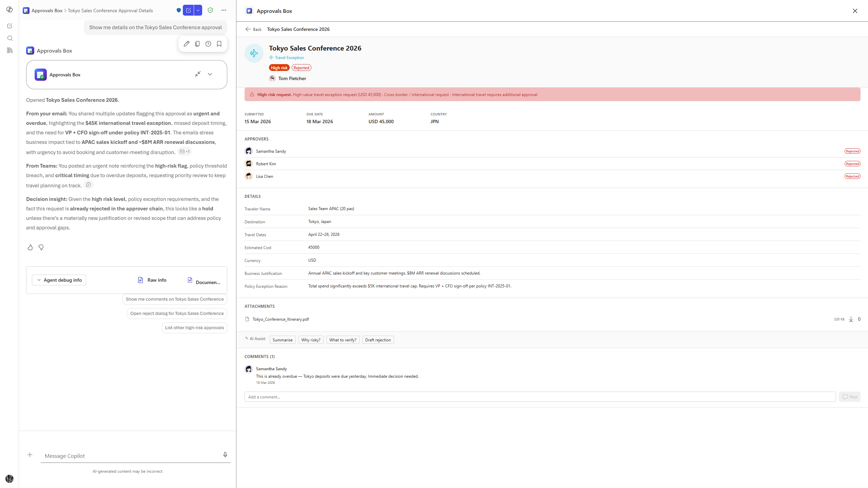Click Samantha Sandy comment avatar
868x488 pixels.
click(249, 369)
